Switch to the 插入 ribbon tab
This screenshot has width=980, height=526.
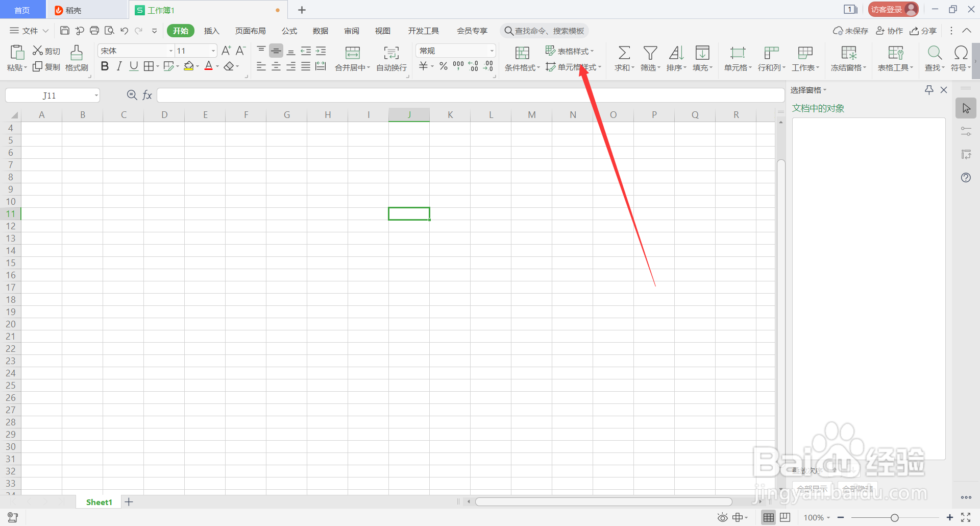coord(211,31)
